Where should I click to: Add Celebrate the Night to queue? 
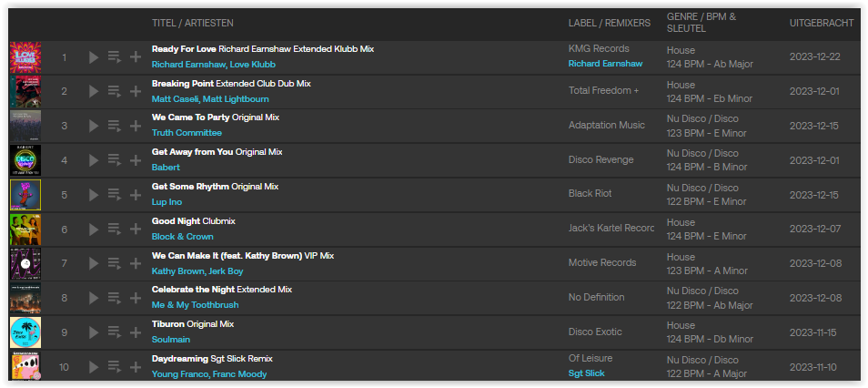tap(115, 298)
